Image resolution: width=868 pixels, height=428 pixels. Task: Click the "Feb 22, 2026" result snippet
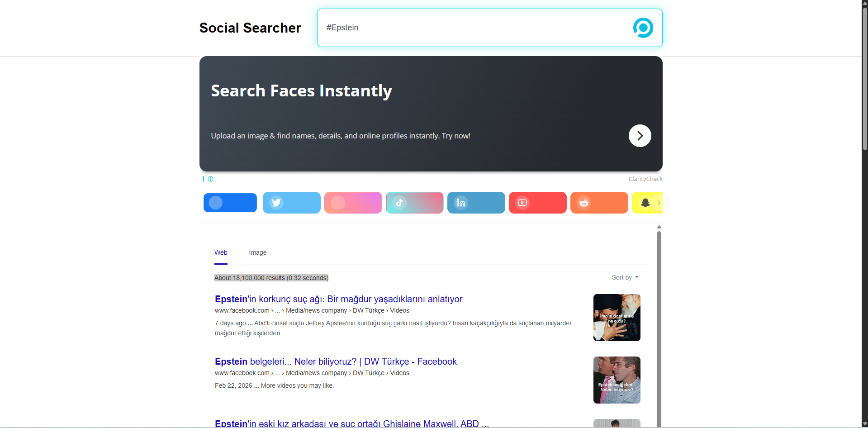(274, 385)
